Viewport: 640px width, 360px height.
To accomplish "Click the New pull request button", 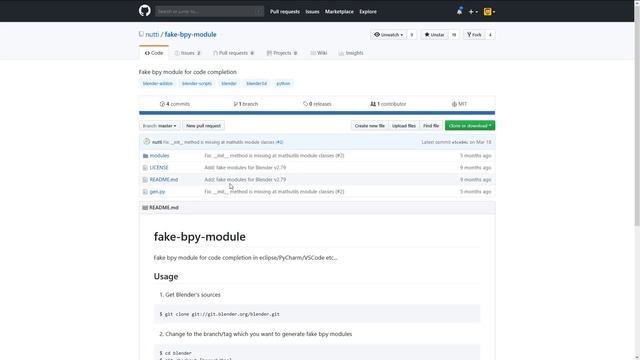I will (203, 126).
